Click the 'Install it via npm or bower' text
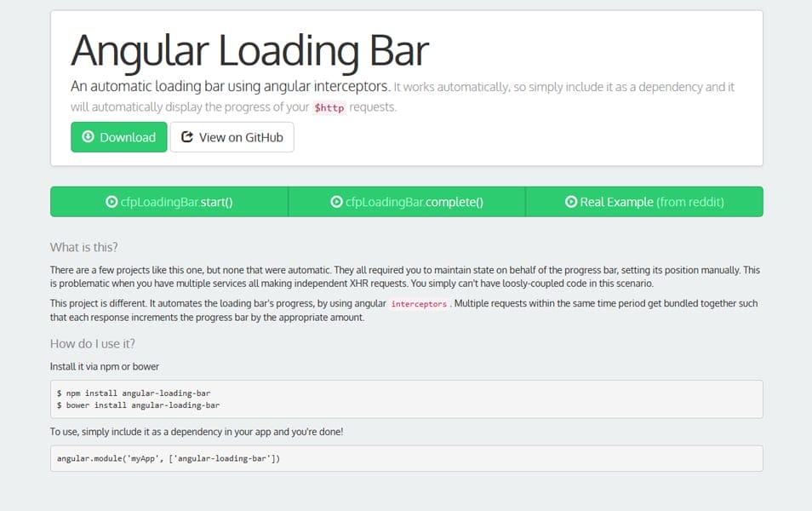812x511 pixels. (x=103, y=366)
